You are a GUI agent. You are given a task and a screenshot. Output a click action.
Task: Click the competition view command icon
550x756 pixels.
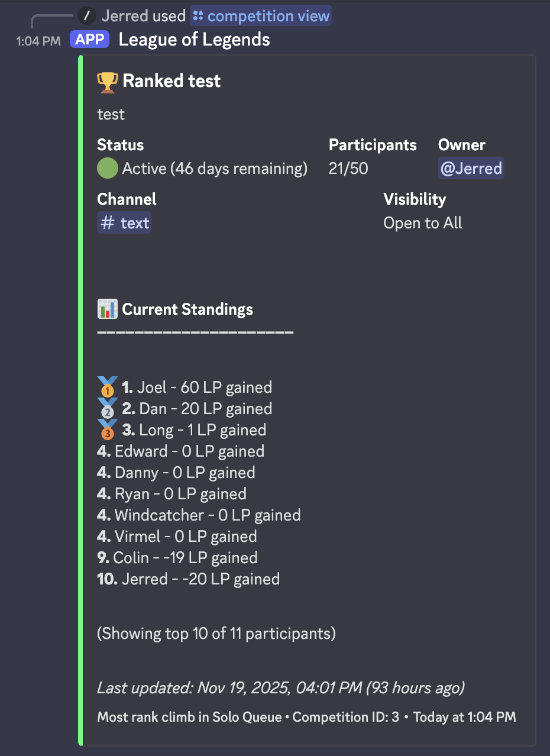[x=198, y=15]
